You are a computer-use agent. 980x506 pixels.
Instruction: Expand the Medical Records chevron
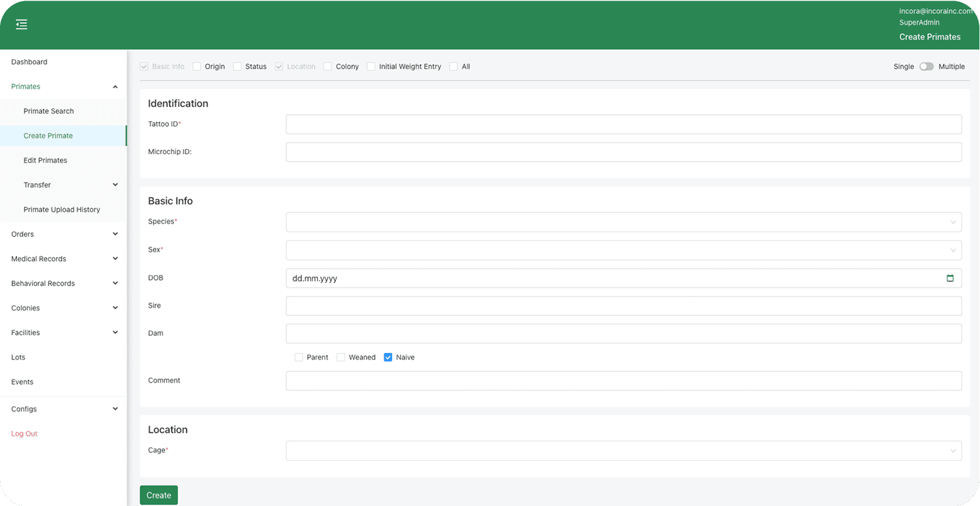115,259
